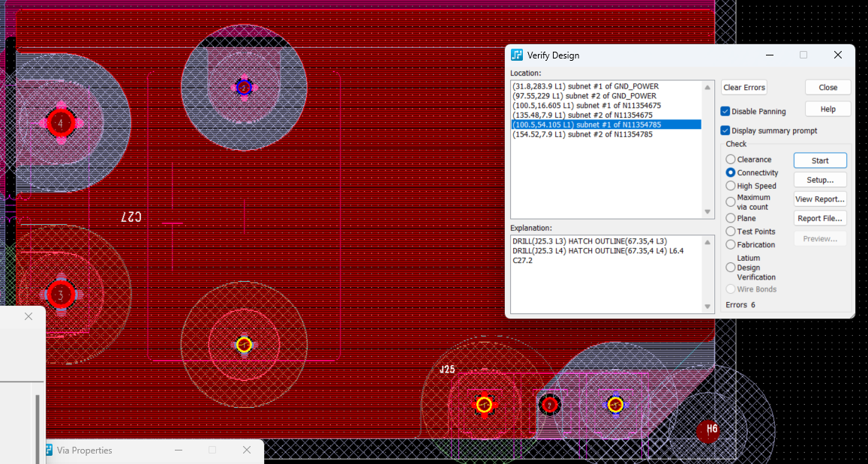Close the Verify Design dialog window

[838, 55]
